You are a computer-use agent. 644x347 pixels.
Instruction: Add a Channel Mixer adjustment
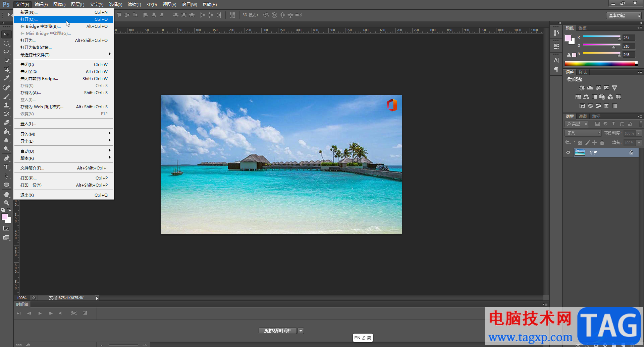point(610,97)
